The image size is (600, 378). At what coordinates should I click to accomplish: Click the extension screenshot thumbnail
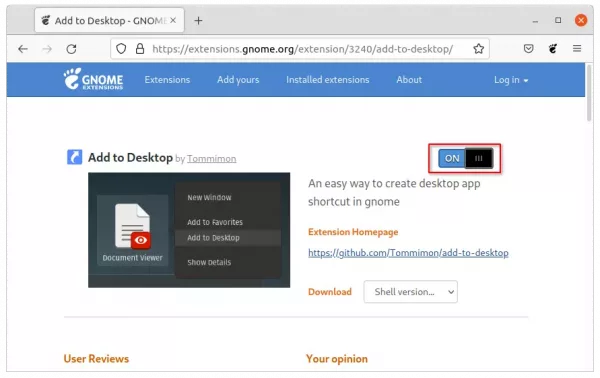coord(189,230)
